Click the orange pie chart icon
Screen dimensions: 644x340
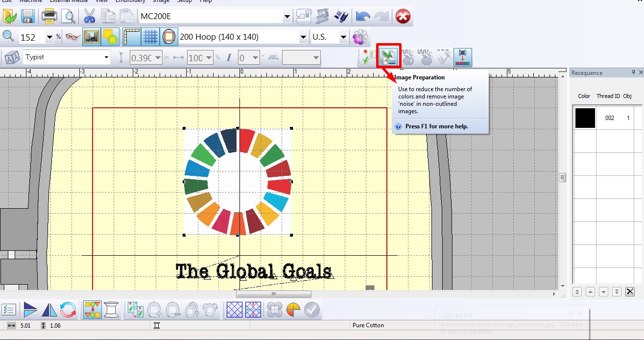coord(293,310)
